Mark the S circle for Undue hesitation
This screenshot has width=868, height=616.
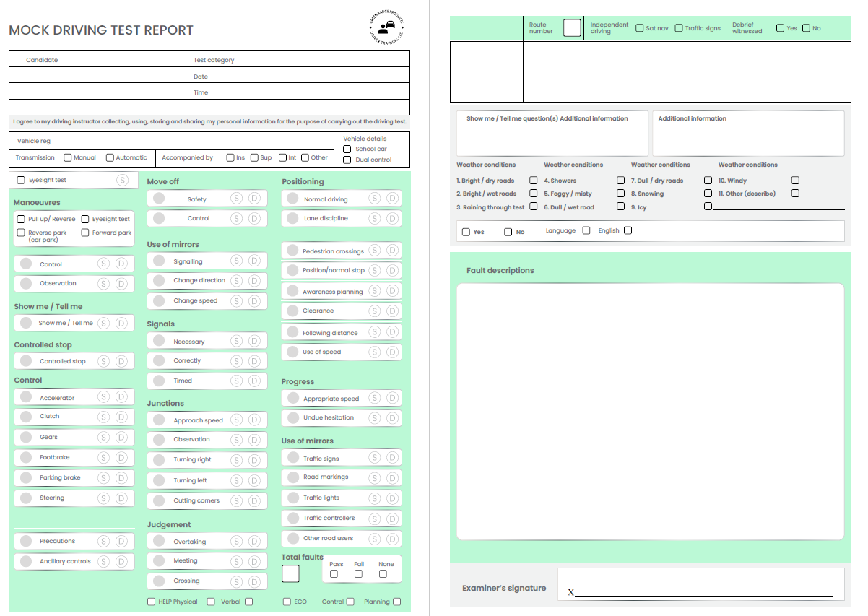point(375,418)
